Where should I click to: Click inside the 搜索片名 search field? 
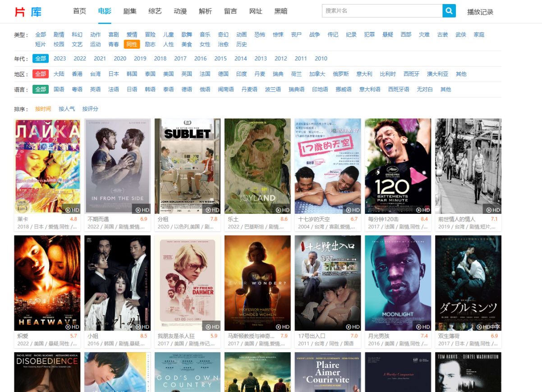coord(382,11)
